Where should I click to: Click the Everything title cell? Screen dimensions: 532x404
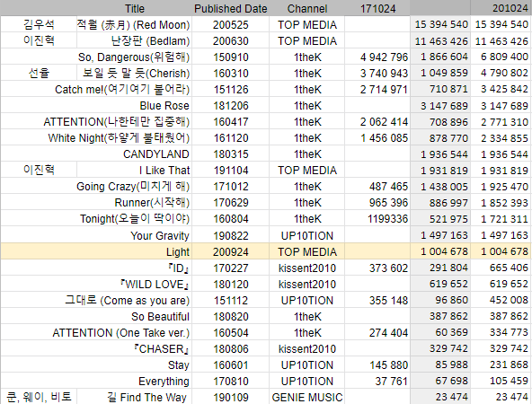click(x=96, y=382)
